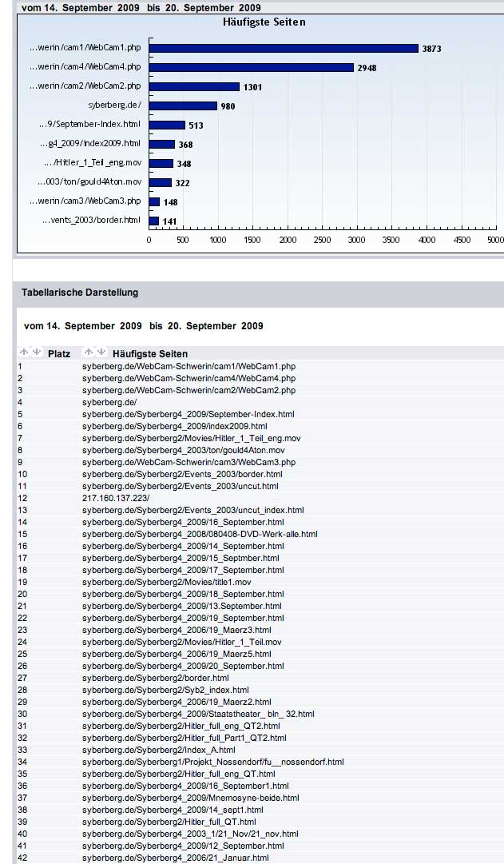Open Syb2_index.html entry at rank 28

(x=165, y=690)
